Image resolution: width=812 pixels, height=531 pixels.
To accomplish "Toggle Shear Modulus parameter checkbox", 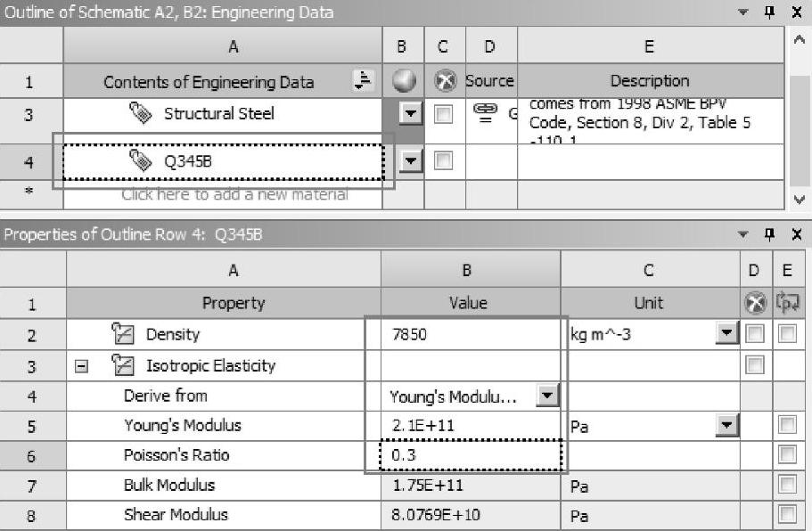I will coord(787,514).
